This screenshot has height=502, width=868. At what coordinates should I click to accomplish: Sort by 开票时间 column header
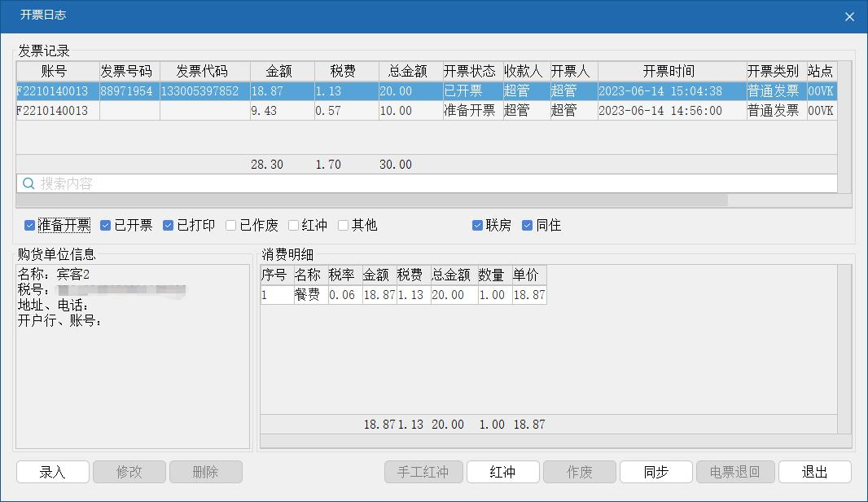(x=672, y=72)
